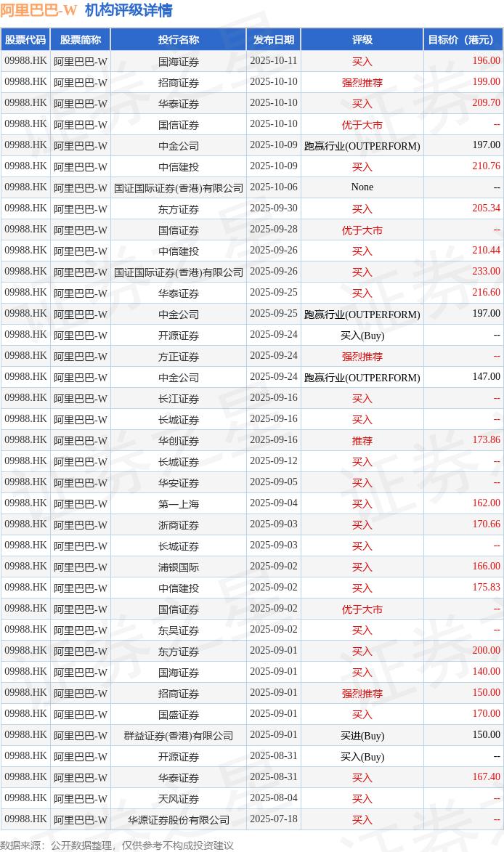
Task: Click the 目标价（港元） column header
Action: tap(463, 40)
